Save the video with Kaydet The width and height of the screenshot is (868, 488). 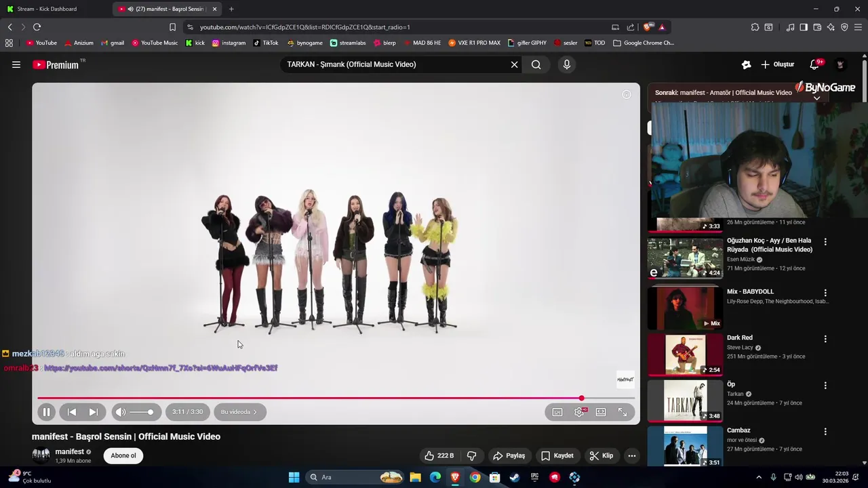(557, 455)
